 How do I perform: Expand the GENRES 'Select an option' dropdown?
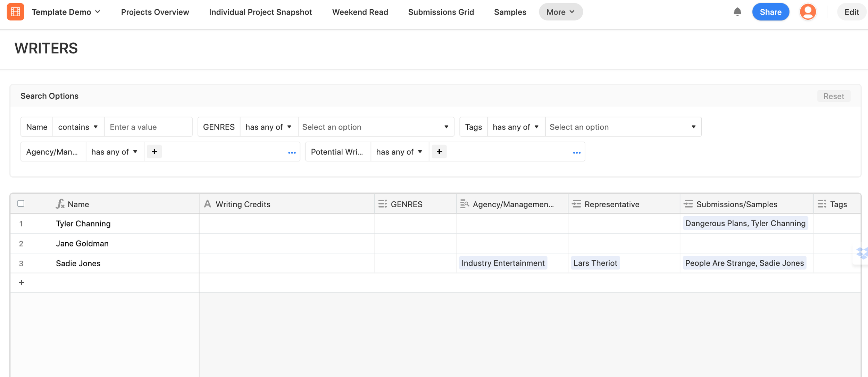(376, 127)
